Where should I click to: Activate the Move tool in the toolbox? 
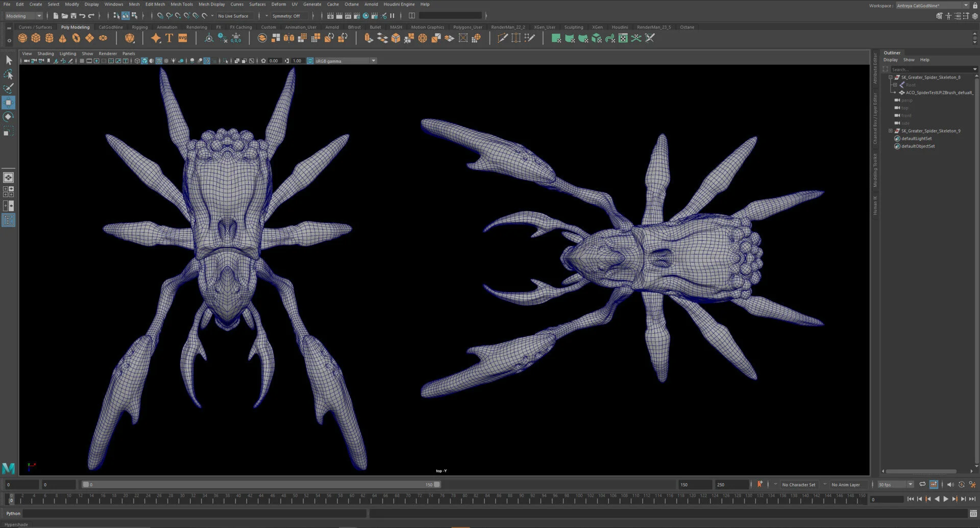click(9, 103)
